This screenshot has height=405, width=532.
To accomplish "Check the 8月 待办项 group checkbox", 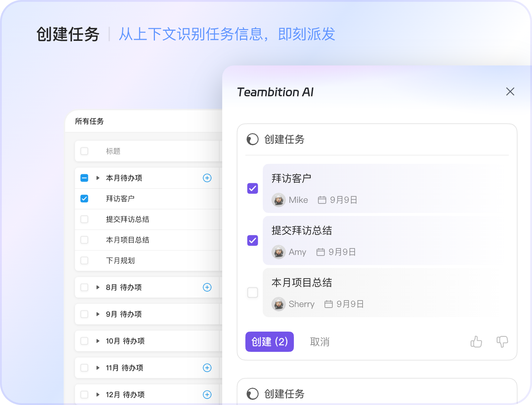I will tap(84, 287).
